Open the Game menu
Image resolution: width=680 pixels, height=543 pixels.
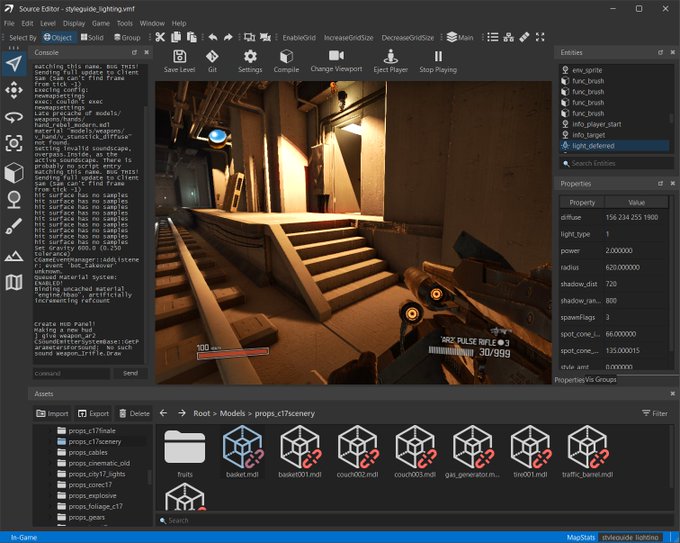pos(101,23)
